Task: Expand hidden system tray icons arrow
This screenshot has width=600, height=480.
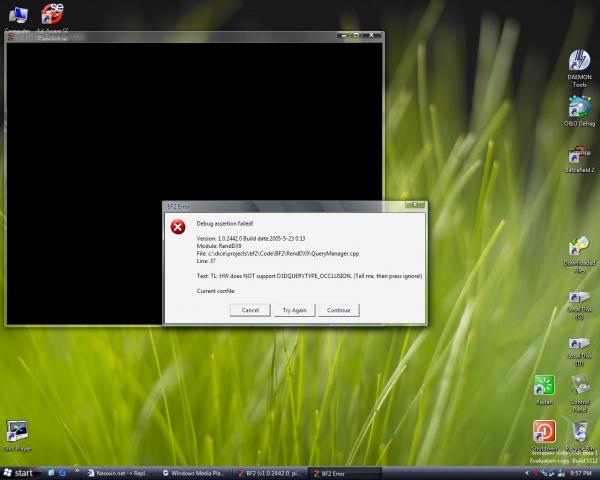Action: (527, 473)
